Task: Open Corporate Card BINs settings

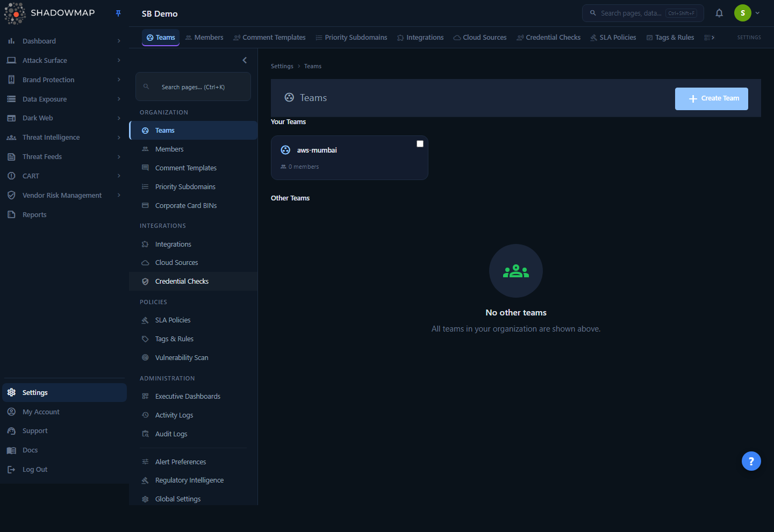Action: coord(193,206)
